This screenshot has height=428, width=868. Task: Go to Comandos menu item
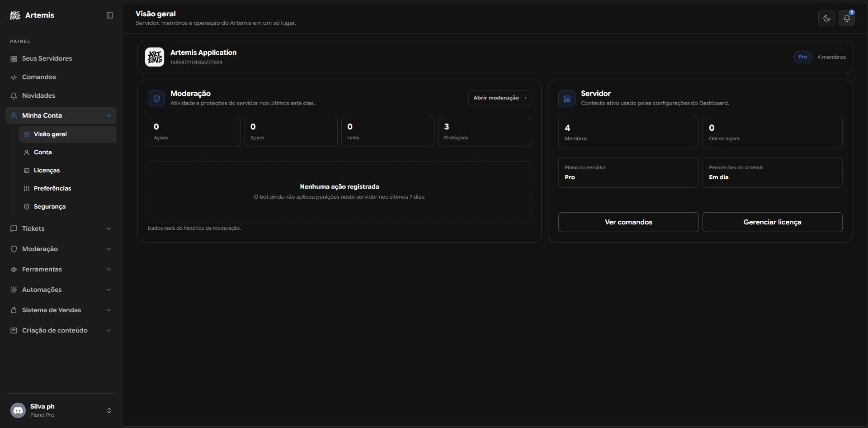pos(61,77)
